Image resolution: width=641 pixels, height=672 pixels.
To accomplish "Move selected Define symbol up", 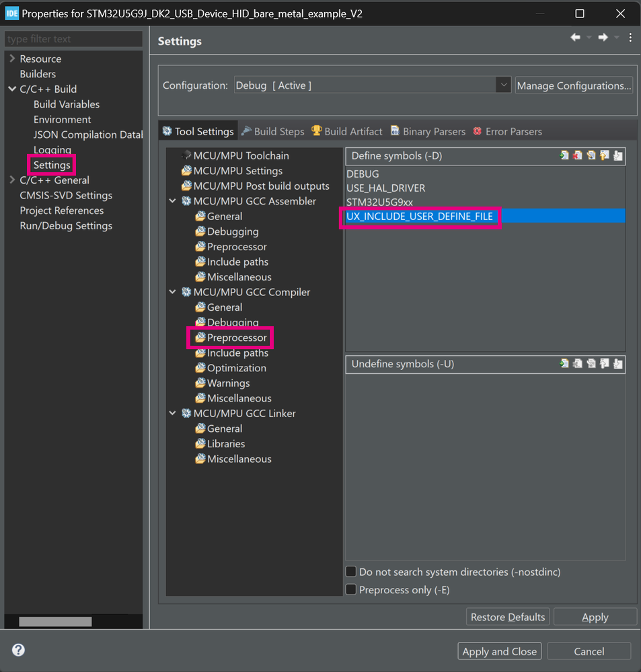I will [605, 155].
